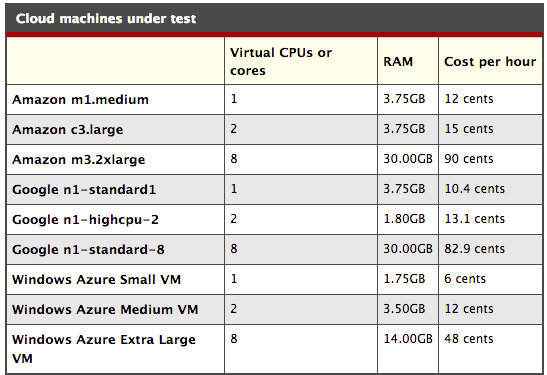Click the RAM column header
Image resolution: width=547 pixels, height=375 pixels.
point(398,62)
